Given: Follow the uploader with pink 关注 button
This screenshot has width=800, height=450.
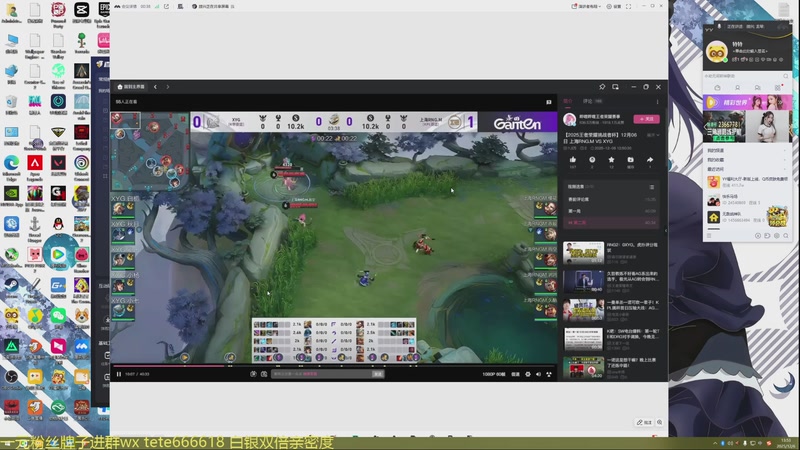Looking at the screenshot, I should click(x=646, y=119).
